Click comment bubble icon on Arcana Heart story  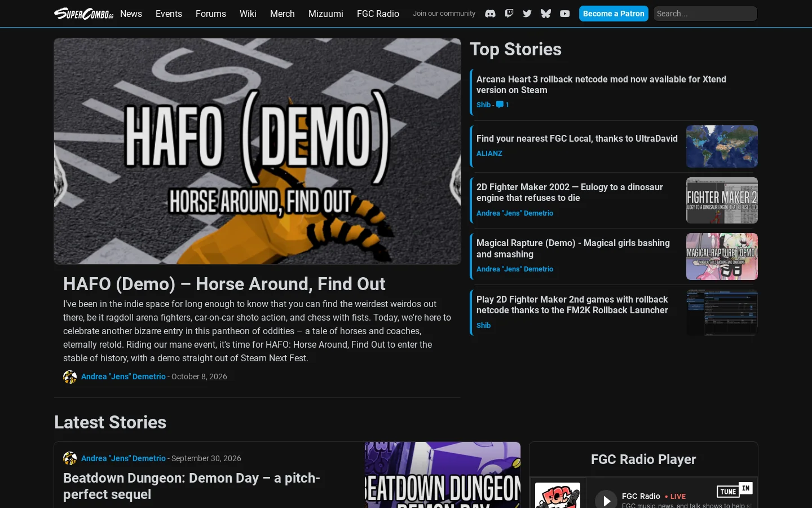pos(500,104)
